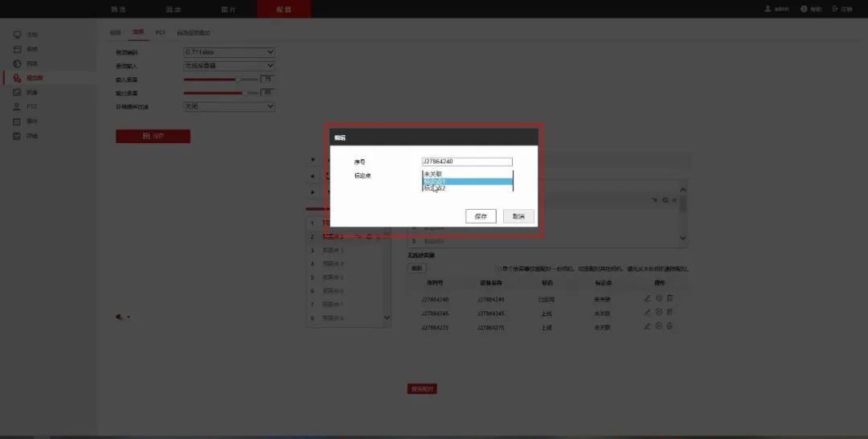Expand the audio input dropdown
Screen dimensions: 868x439
[x=229, y=66]
